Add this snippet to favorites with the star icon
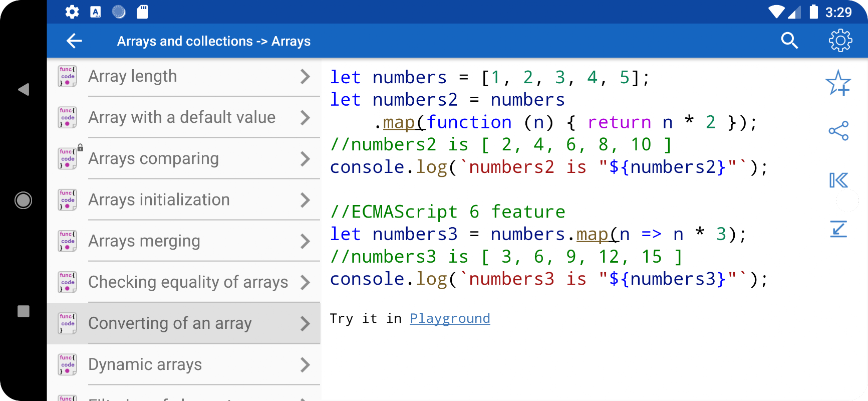The image size is (868, 401). point(838,83)
